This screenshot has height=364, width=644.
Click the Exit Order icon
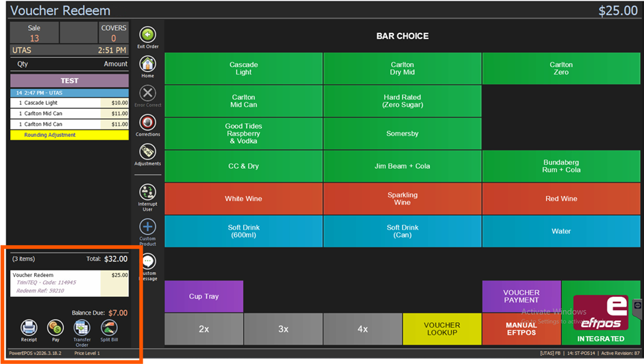(x=147, y=36)
